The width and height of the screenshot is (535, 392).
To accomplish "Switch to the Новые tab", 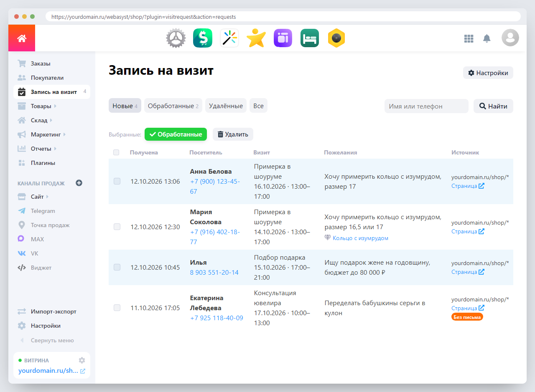I will click(125, 106).
